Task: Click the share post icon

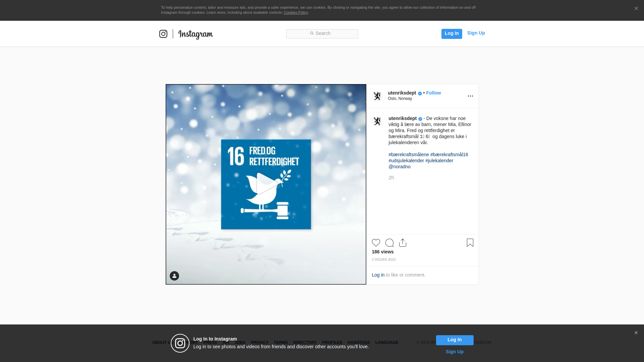Action: (x=402, y=243)
